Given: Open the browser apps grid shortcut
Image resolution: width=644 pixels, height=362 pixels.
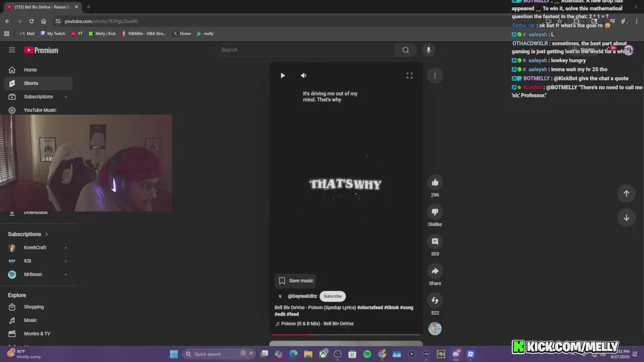Looking at the screenshot, I should 7,34.
